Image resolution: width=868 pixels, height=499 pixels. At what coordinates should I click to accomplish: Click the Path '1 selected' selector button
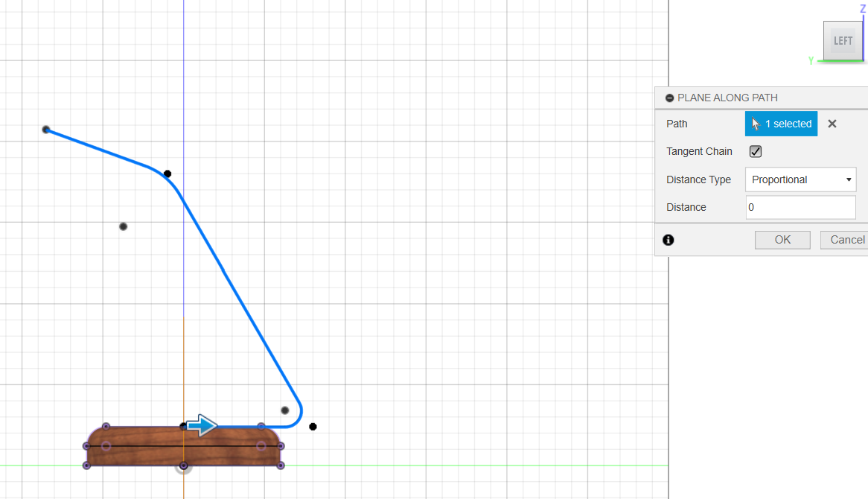781,124
